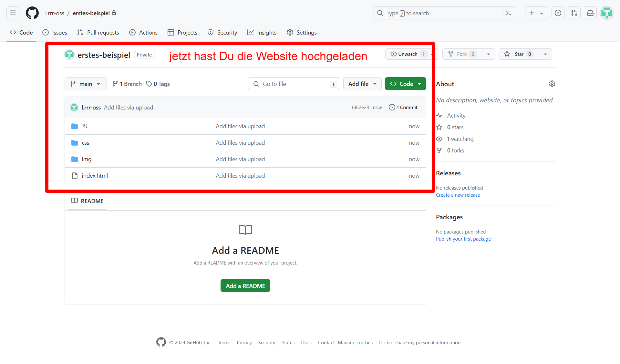Viewport: 620px width, 364px height.
Task: Open the pull requests header icon
Action: click(574, 13)
